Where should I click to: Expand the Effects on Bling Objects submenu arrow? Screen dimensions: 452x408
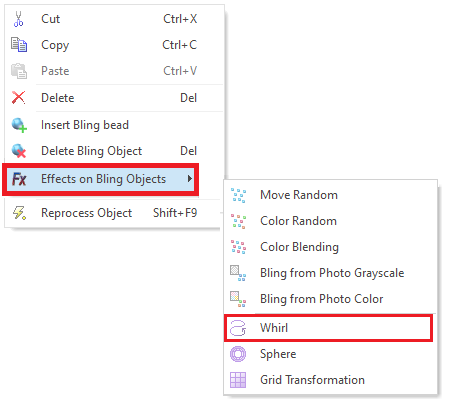(x=190, y=179)
